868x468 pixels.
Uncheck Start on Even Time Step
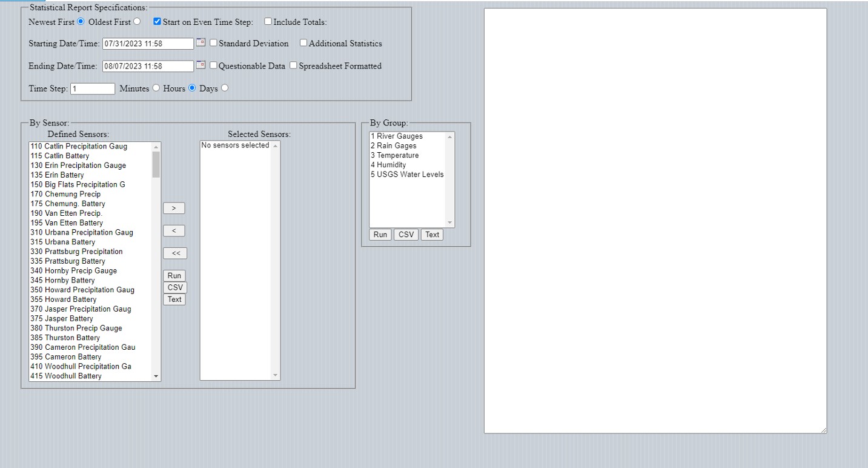157,22
